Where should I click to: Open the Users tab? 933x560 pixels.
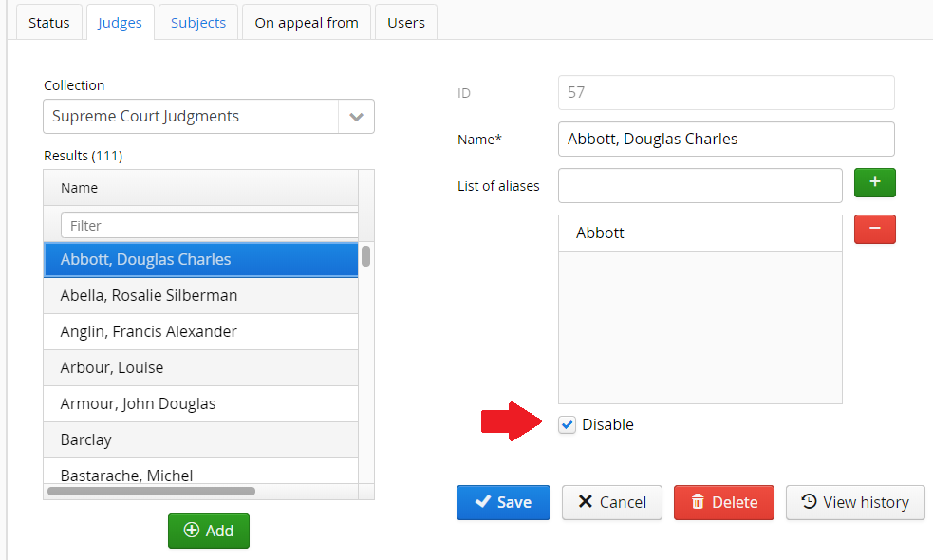[405, 23]
